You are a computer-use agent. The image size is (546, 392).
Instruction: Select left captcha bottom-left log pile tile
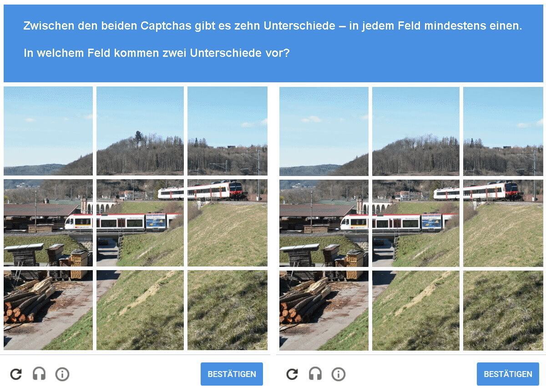[48, 310]
